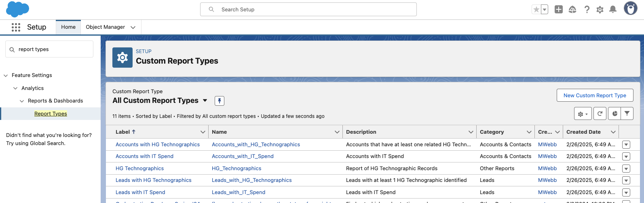The width and height of the screenshot is (644, 203).
Task: Click the Salesforce cloud logo
Action: tap(17, 9)
